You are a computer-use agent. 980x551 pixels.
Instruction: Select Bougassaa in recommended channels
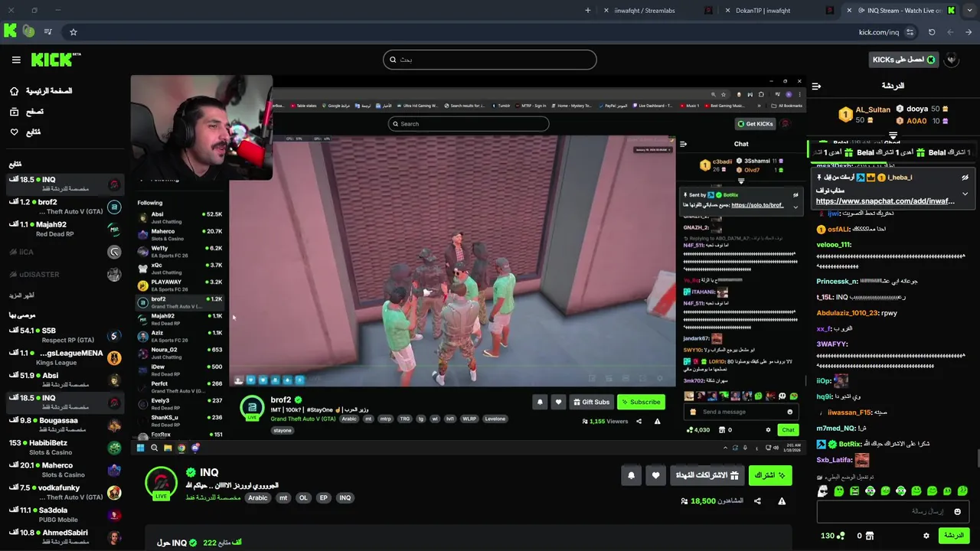coord(65,425)
